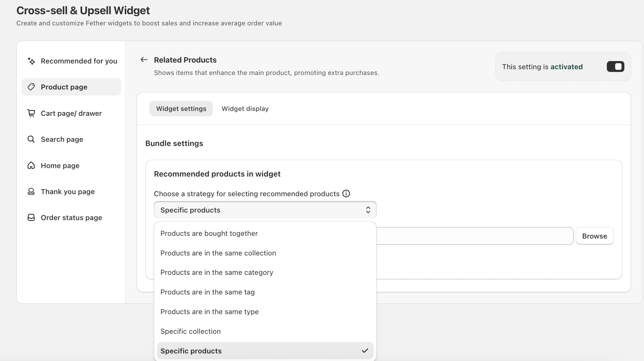
Task: Switch to the Widget display tab
Action: click(x=245, y=109)
